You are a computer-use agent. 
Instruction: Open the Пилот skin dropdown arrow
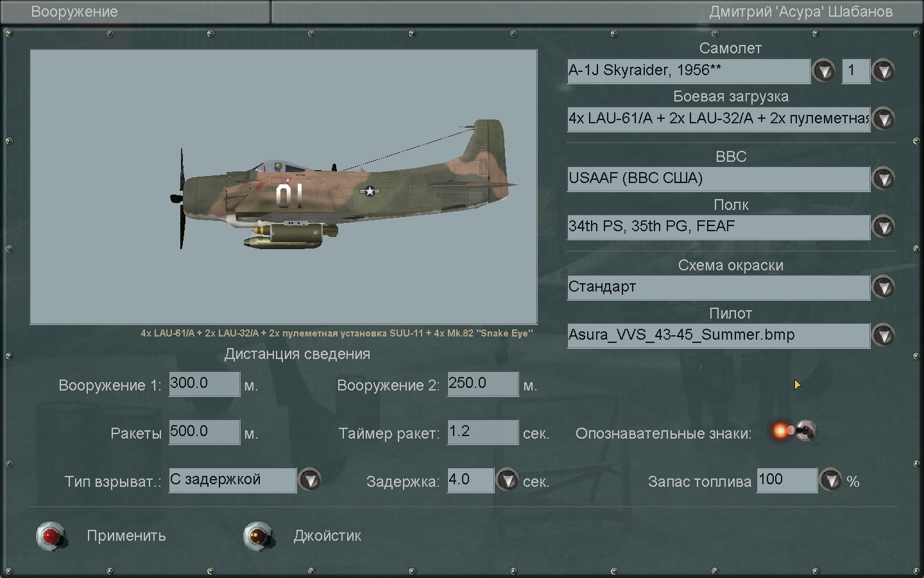(x=884, y=335)
